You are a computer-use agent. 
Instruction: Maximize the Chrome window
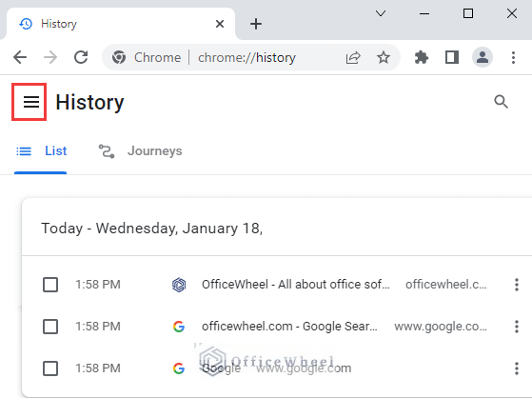pyautogui.click(x=468, y=13)
